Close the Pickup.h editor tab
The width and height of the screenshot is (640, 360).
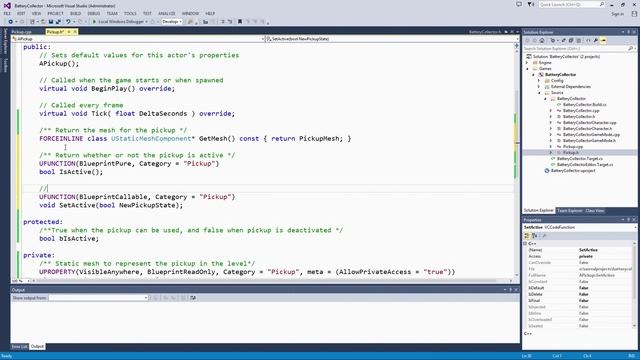tap(75, 32)
